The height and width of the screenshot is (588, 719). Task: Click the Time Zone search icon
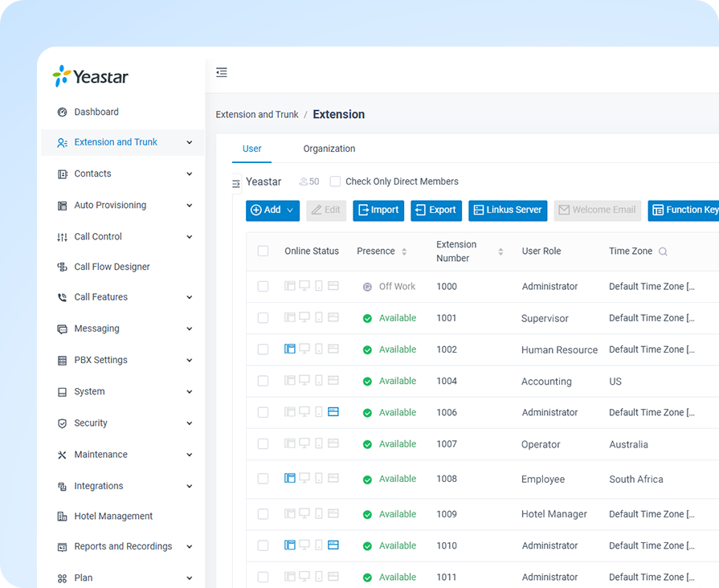pos(663,251)
